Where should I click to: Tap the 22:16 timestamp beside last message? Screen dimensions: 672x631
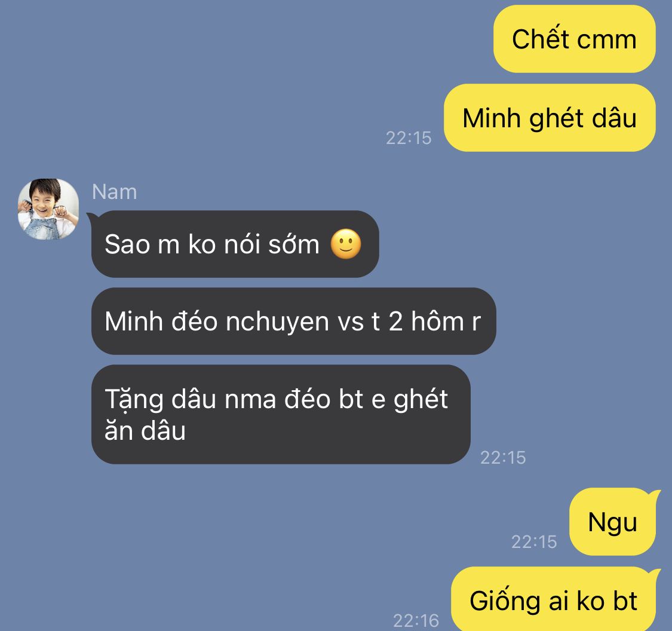click(x=416, y=620)
